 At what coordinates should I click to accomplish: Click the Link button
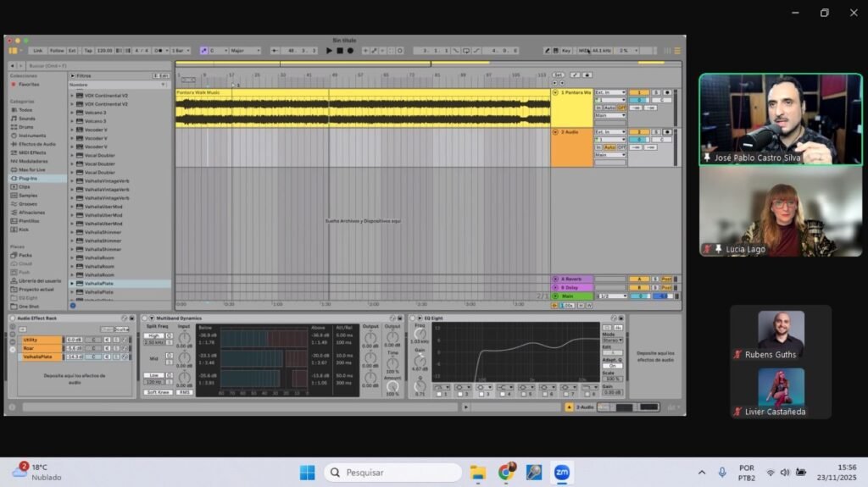point(37,50)
